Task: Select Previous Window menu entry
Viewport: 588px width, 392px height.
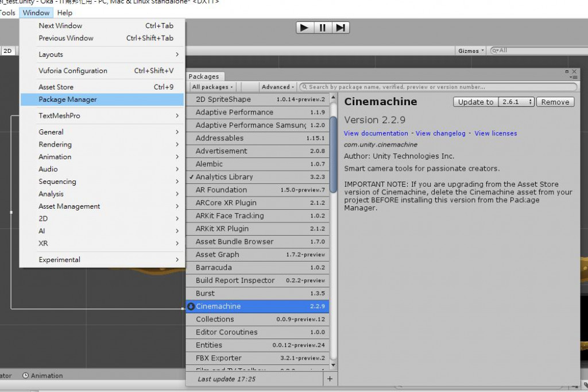Action: coord(102,38)
